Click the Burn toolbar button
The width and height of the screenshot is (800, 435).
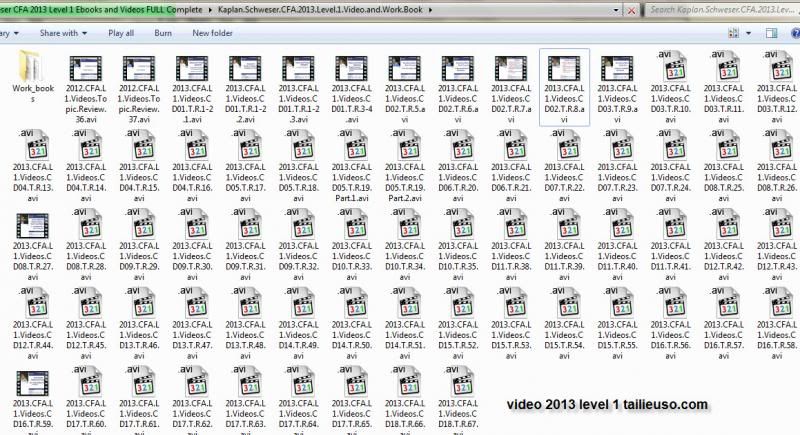(163, 33)
